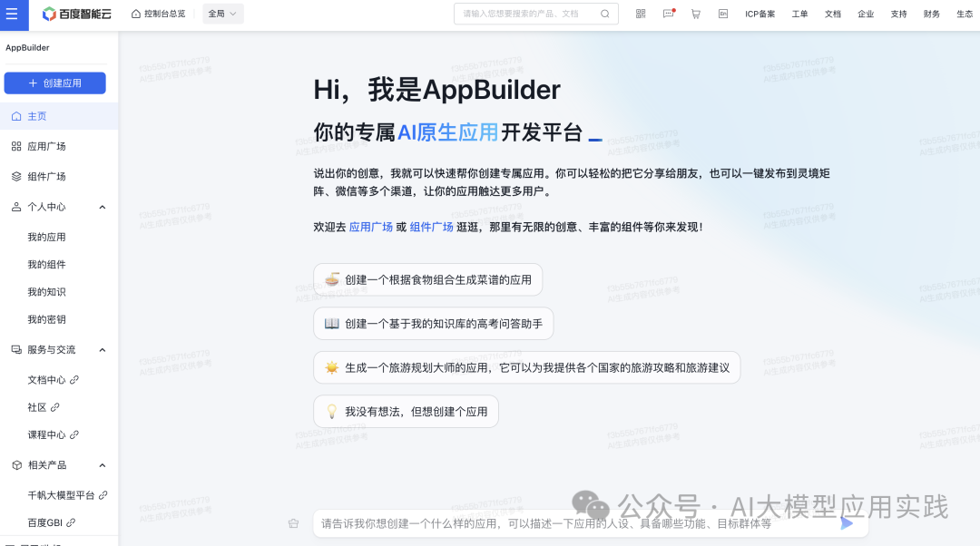Select 主页 in the sidebar
This screenshot has height=546, width=980.
pyautogui.click(x=59, y=116)
